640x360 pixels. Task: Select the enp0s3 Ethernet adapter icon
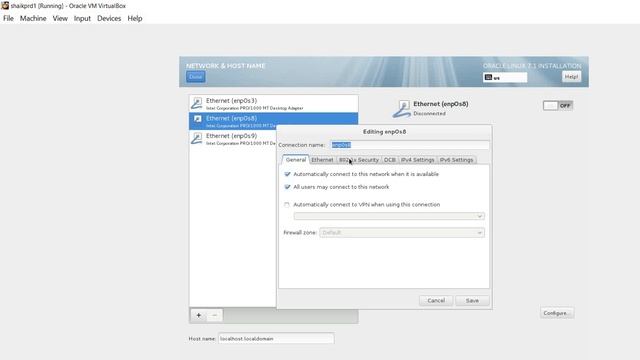(197, 104)
